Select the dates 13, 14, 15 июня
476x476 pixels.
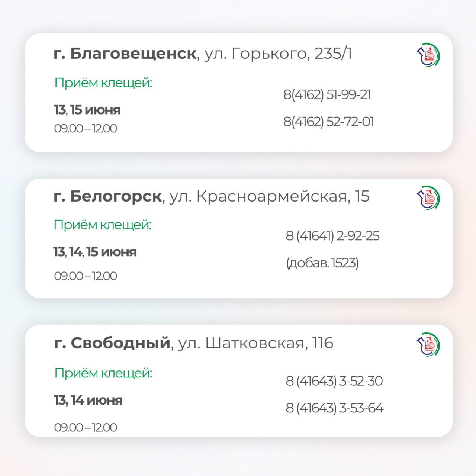point(95,252)
